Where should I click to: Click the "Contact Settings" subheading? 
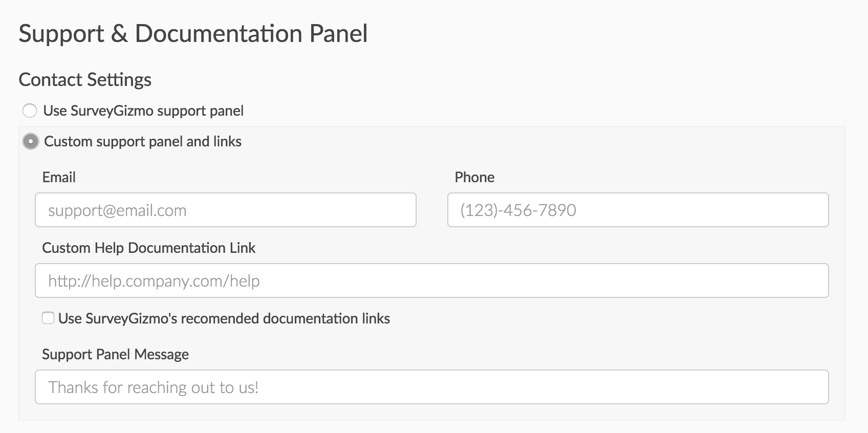[x=85, y=80]
